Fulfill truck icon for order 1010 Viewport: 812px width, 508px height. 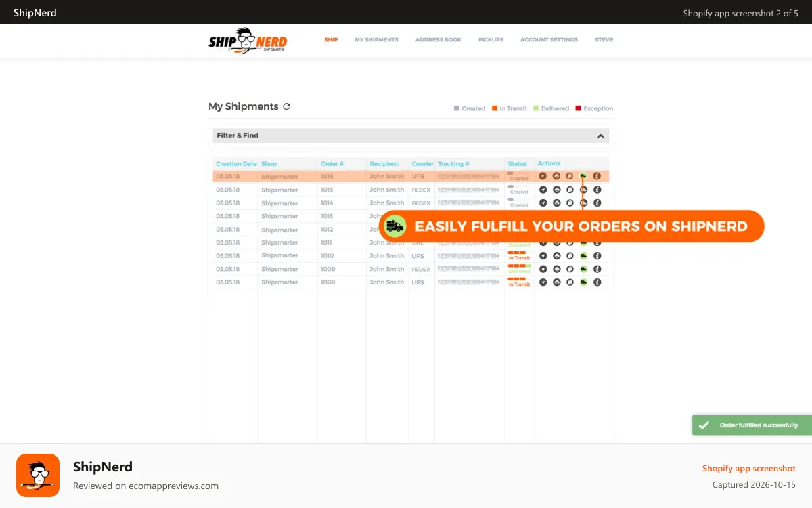click(x=583, y=256)
